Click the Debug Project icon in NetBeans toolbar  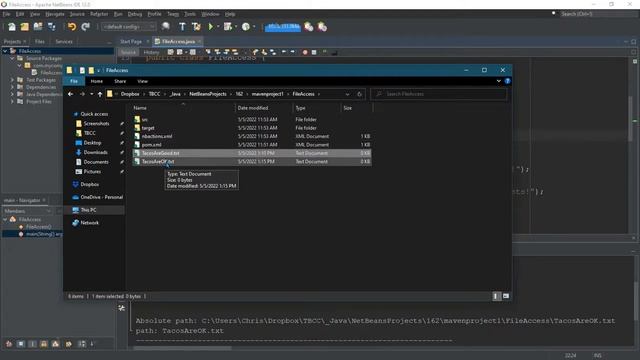pos(228,27)
